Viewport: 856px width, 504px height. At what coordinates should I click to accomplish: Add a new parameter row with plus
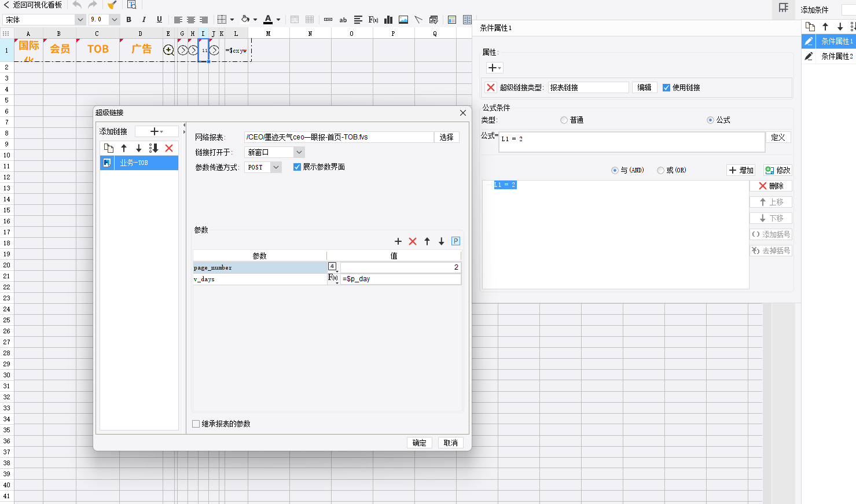[398, 241]
